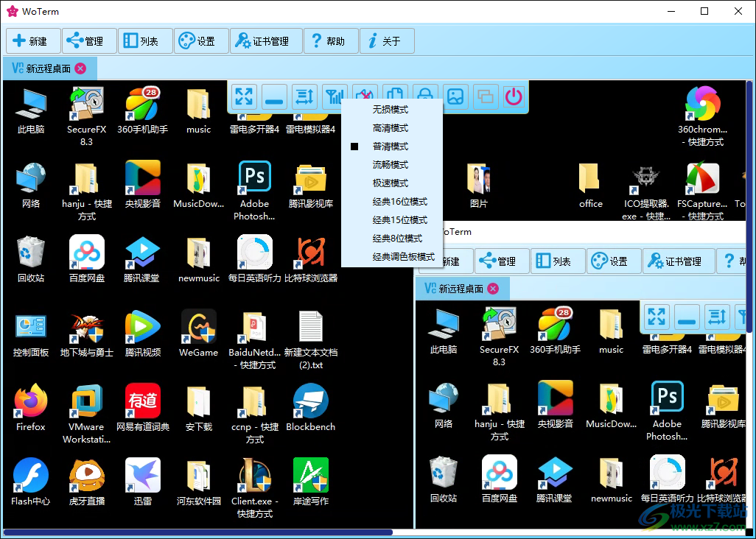Click the 虎牙直播 desktop icon

[87, 482]
